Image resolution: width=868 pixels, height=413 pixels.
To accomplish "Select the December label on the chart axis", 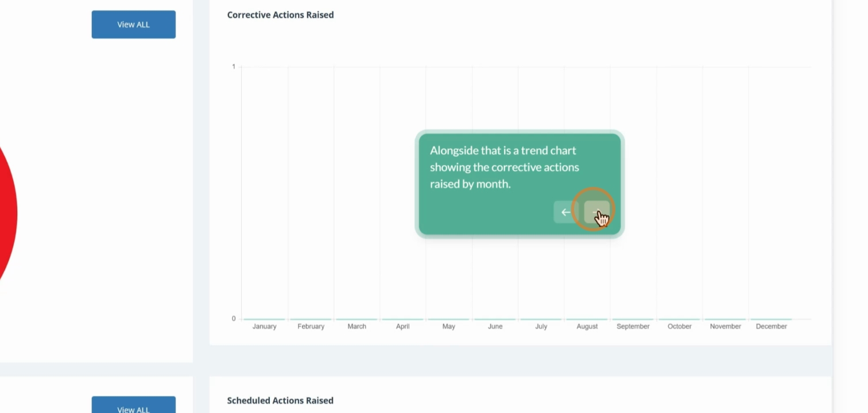I will pos(771,326).
